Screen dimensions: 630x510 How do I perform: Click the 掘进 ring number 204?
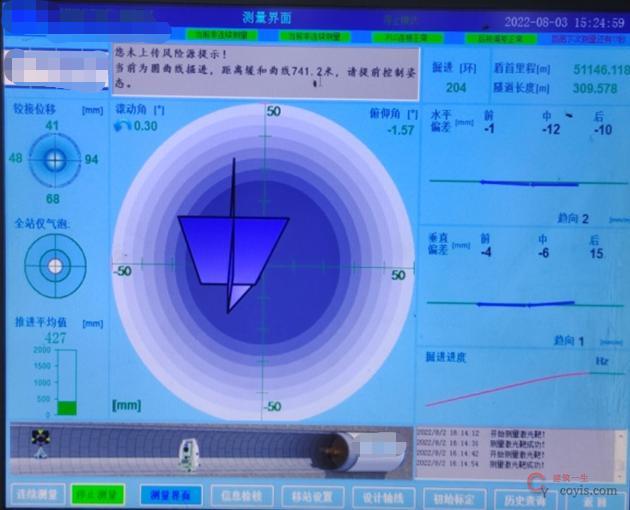click(x=456, y=87)
